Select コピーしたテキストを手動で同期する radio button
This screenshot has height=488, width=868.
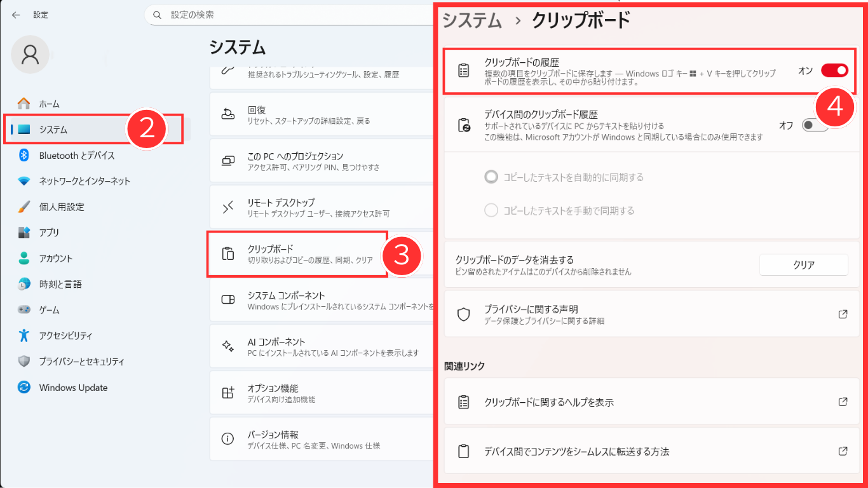tap(491, 210)
